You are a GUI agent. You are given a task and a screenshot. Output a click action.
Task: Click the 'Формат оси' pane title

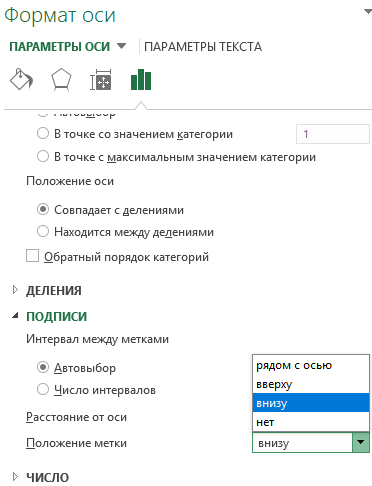coord(60,15)
